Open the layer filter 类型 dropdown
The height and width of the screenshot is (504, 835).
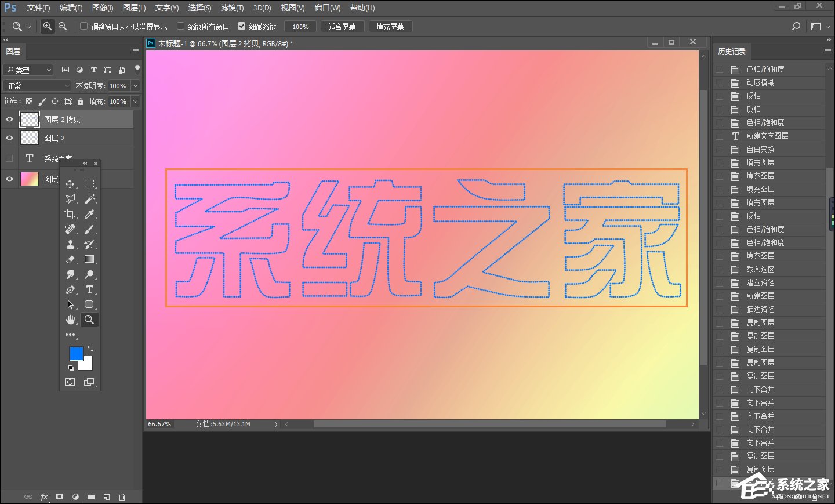coord(28,70)
